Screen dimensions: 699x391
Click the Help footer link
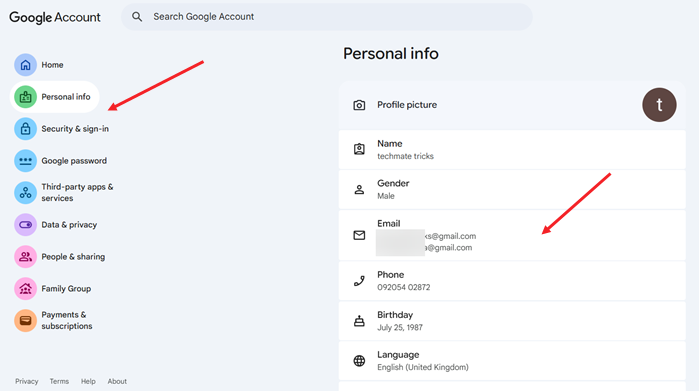pos(88,381)
